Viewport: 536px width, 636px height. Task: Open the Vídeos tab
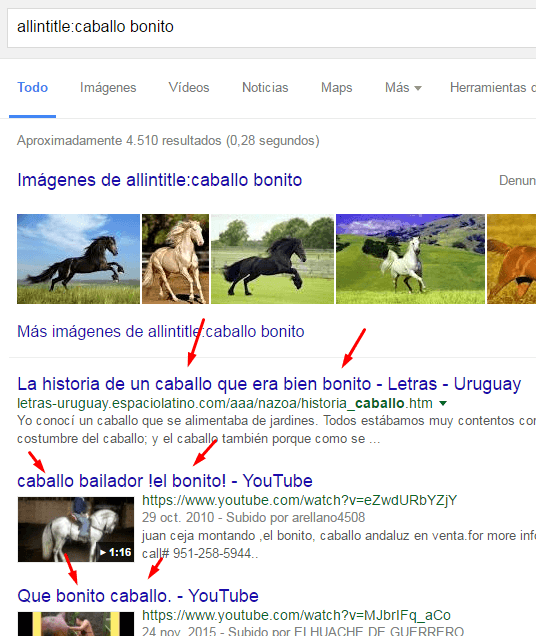tap(189, 88)
